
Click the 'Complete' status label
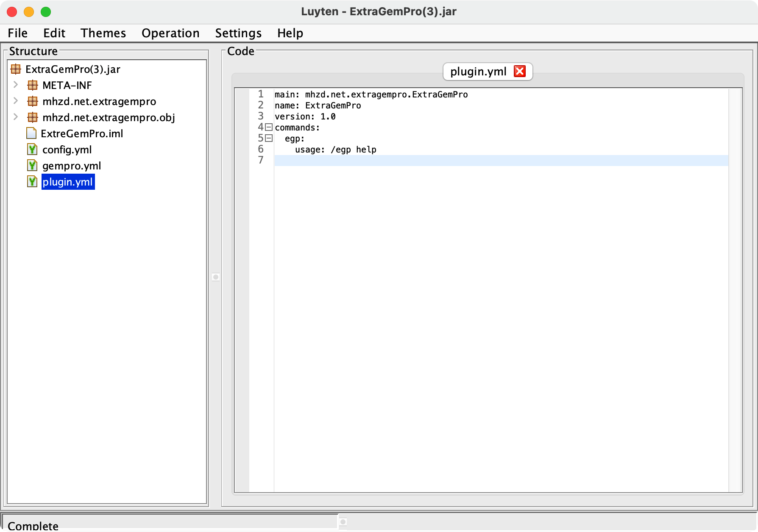coord(33,526)
